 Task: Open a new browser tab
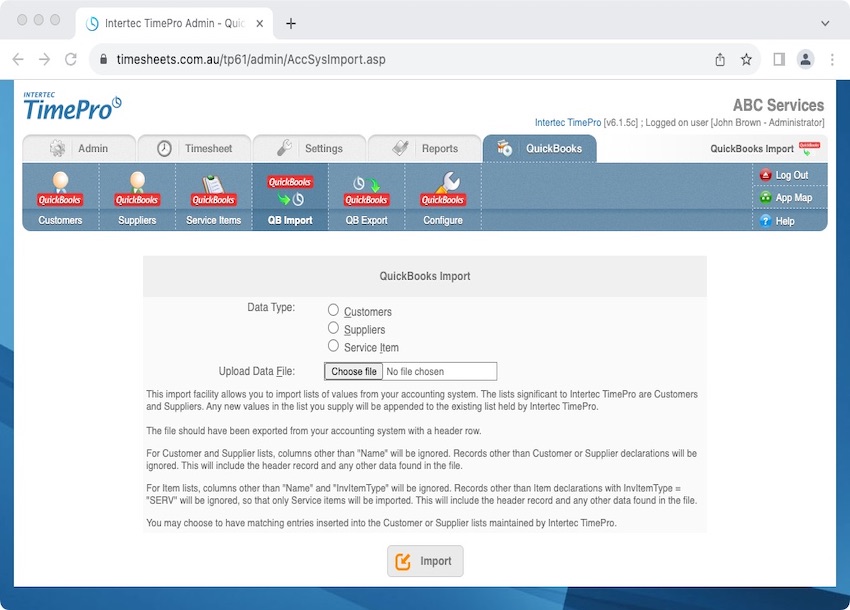point(291,23)
